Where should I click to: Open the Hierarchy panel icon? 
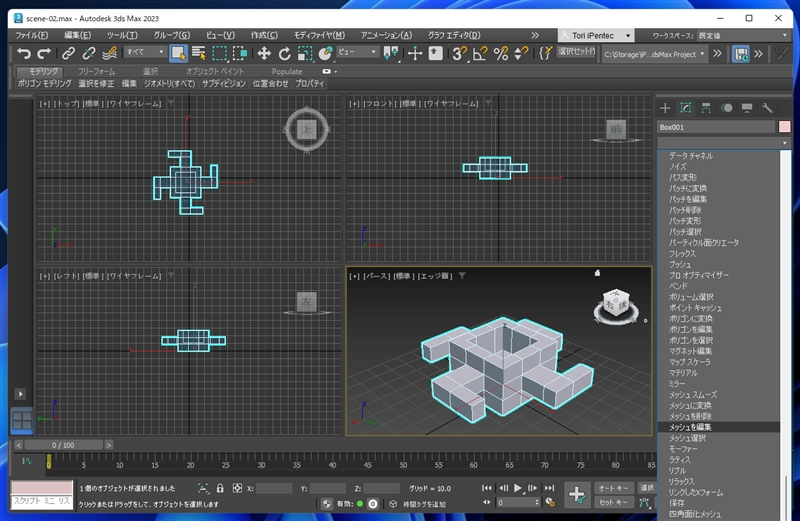(x=706, y=108)
